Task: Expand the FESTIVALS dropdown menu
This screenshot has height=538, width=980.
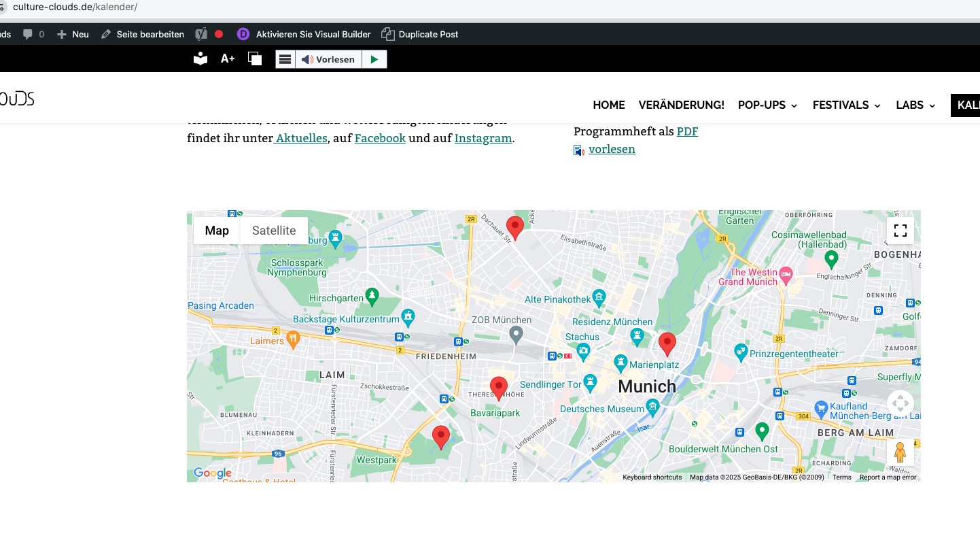Action: pyautogui.click(x=847, y=105)
